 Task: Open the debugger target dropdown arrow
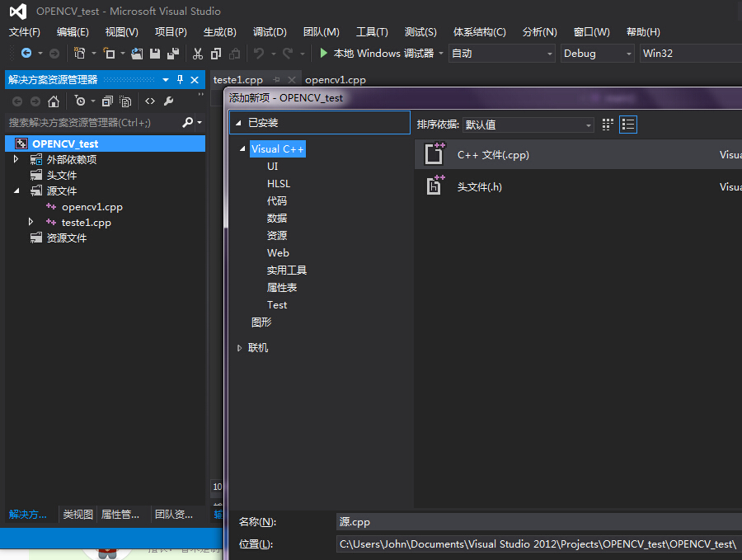pyautogui.click(x=441, y=54)
